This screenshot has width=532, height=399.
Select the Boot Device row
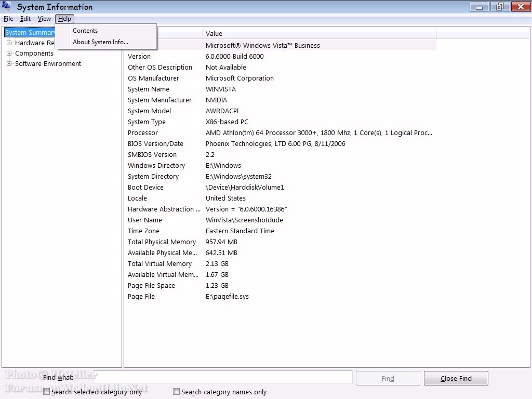point(280,187)
